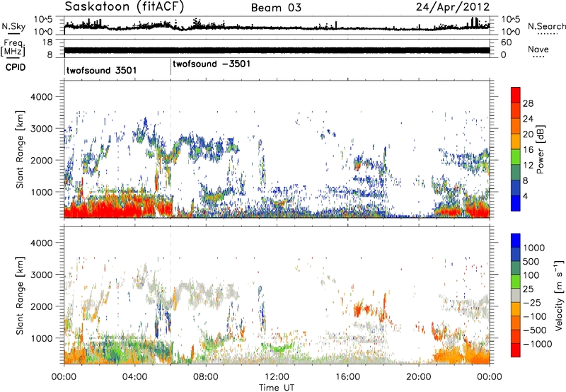Click the "-1000" label on Velocity color bar
This screenshot has height=392, width=566.
point(537,344)
